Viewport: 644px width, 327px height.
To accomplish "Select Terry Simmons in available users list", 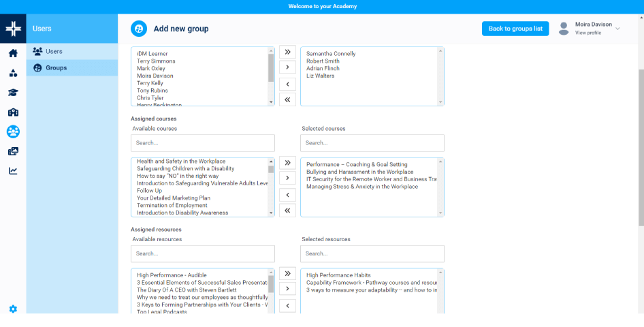I will (x=156, y=61).
